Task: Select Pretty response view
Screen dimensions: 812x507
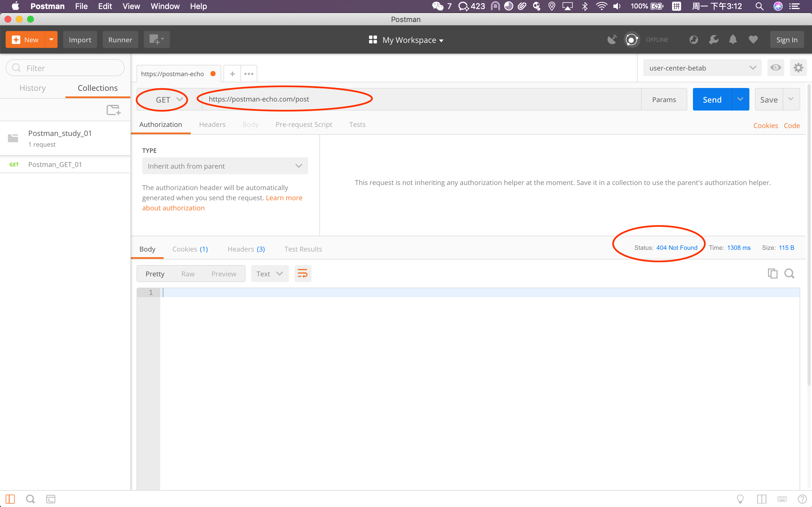Action: tap(155, 274)
